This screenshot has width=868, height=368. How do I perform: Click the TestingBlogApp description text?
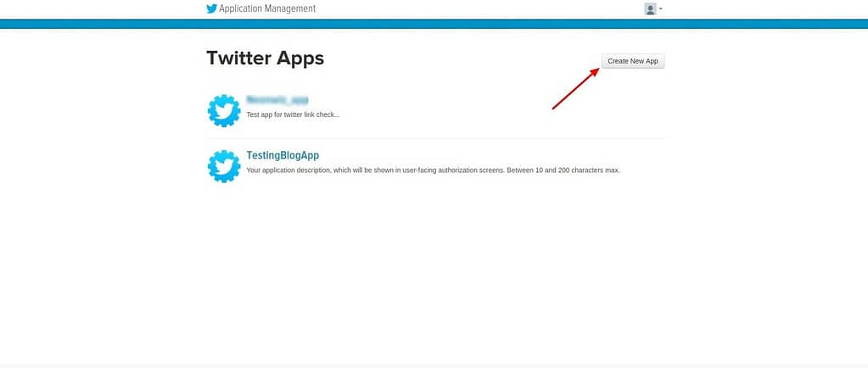(x=433, y=170)
